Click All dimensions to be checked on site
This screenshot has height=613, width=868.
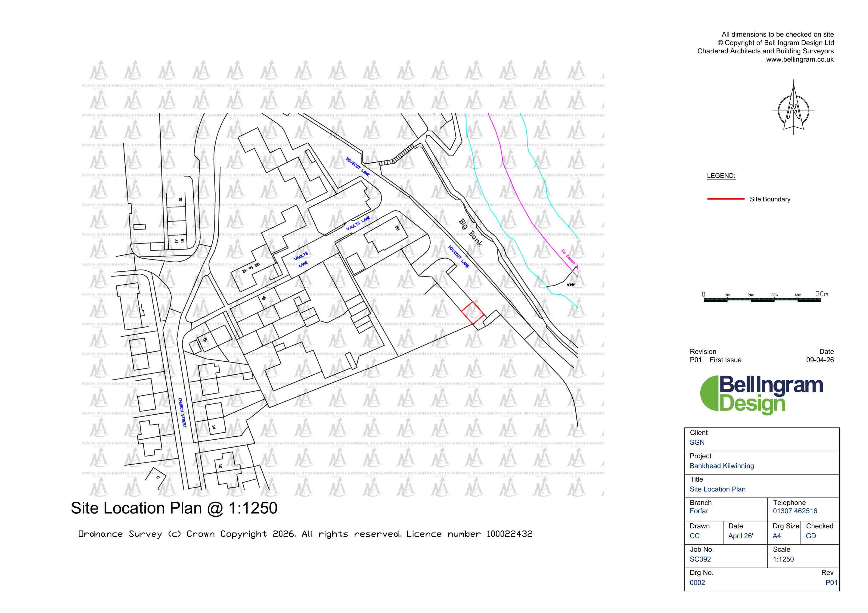tap(778, 34)
